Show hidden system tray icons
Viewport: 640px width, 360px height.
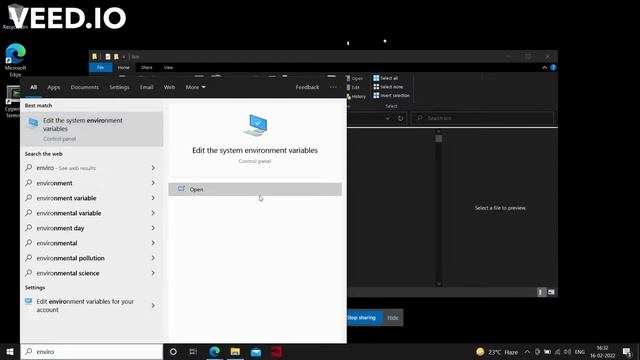(527, 352)
